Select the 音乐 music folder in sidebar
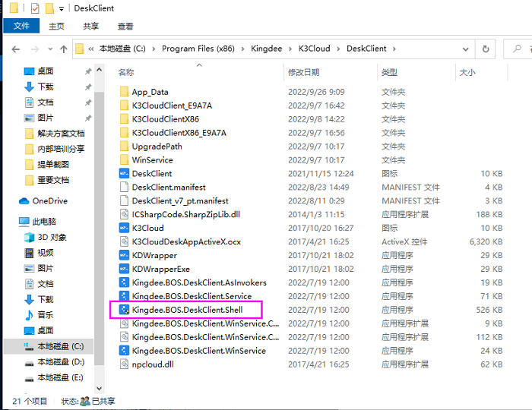532x410 pixels. pos(45,315)
